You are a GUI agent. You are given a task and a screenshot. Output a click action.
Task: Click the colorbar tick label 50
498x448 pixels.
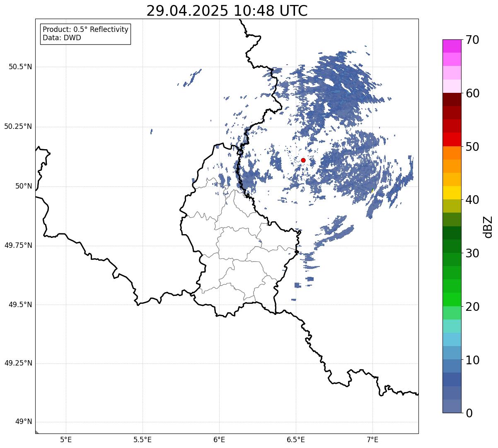(472, 147)
